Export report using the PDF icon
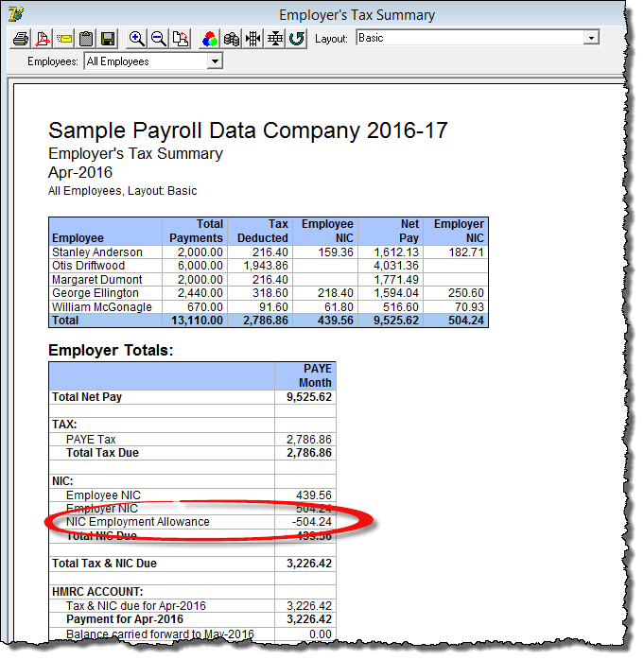 click(42, 39)
